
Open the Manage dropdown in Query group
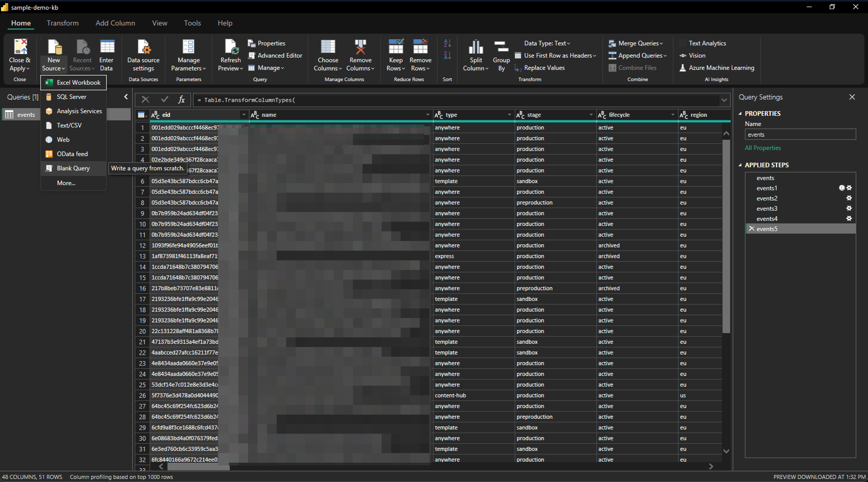coord(266,68)
